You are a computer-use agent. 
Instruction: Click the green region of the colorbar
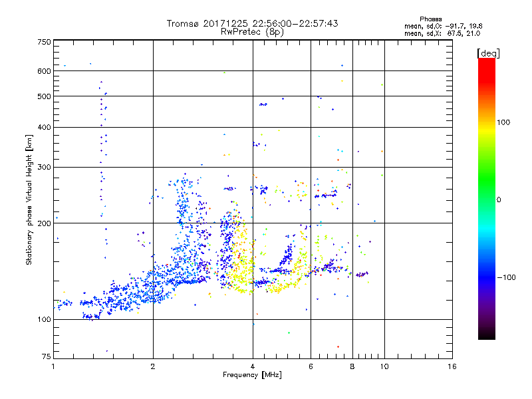[x=487, y=180]
